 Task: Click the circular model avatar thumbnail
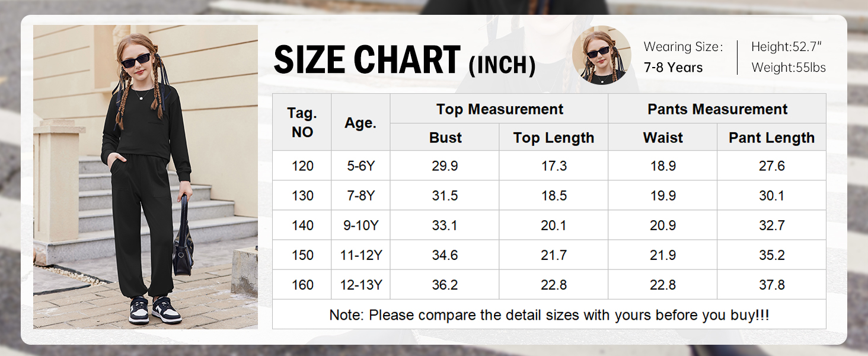pyautogui.click(x=601, y=55)
